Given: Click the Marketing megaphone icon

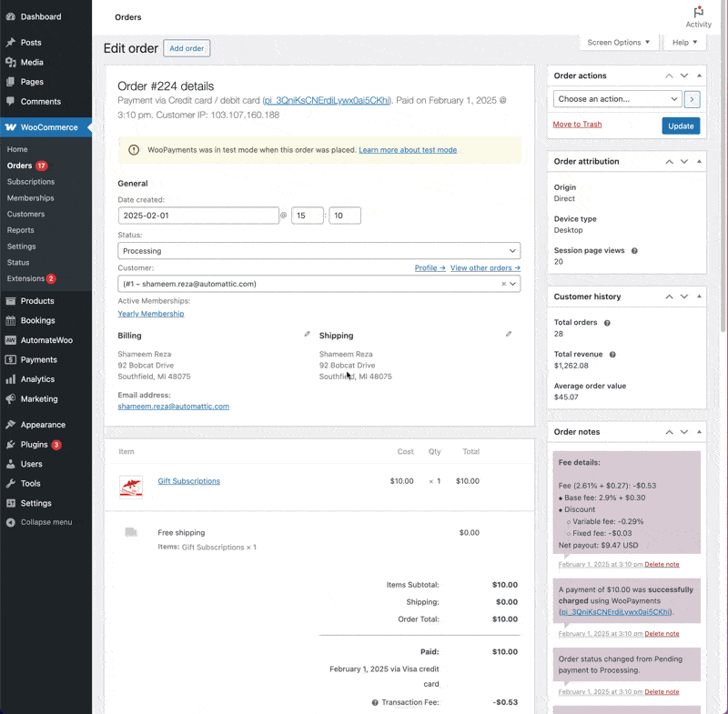Looking at the screenshot, I should pos(11,398).
